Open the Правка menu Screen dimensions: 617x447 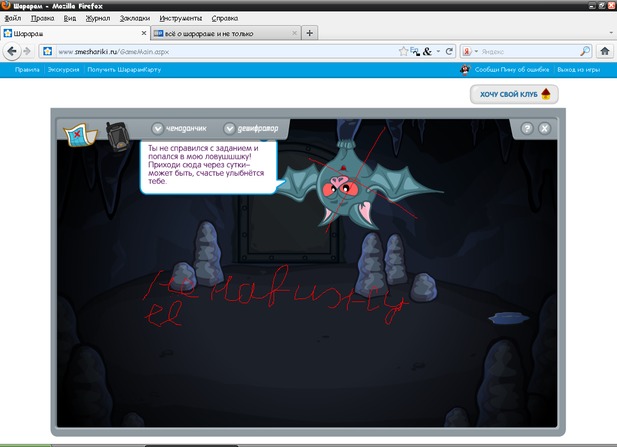point(42,18)
